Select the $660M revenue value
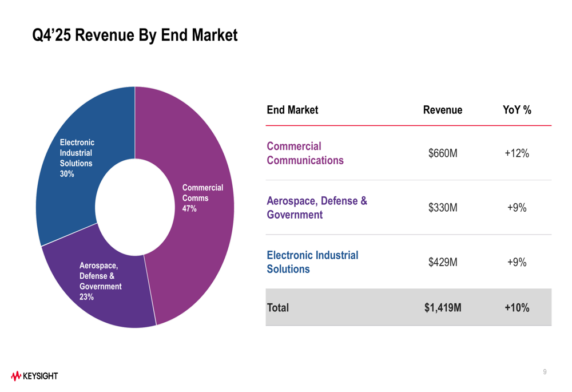 click(x=443, y=153)
